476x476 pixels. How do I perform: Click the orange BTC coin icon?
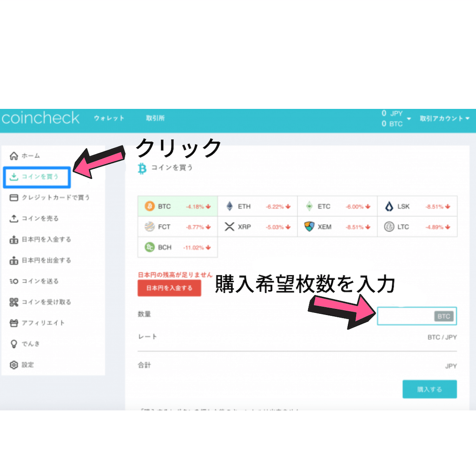coord(149,206)
